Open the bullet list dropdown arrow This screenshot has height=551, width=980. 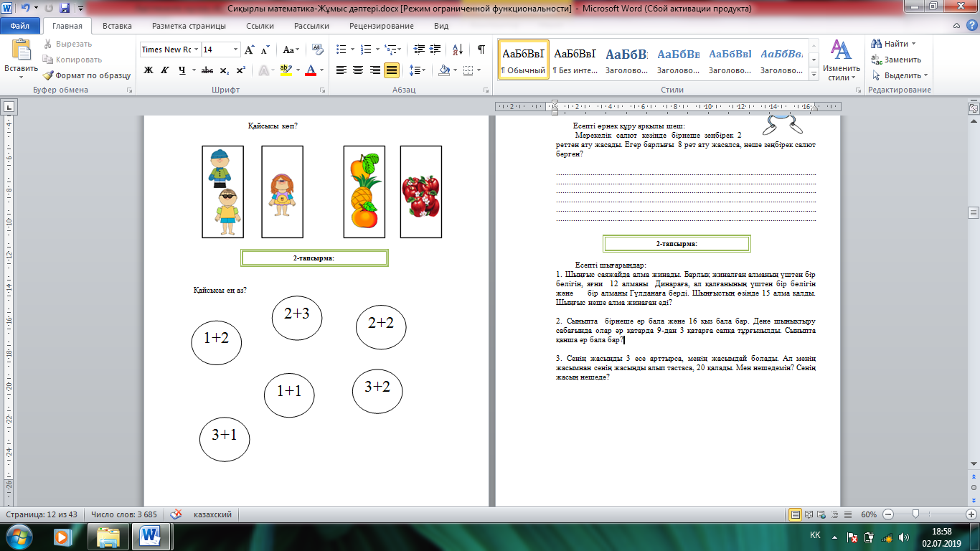[352, 50]
